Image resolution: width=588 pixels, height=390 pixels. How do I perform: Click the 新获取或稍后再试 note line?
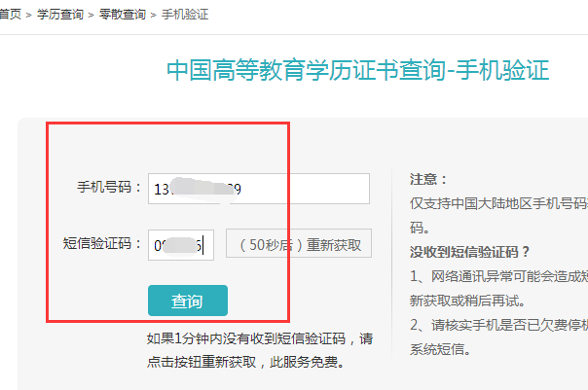pyautogui.click(x=467, y=301)
